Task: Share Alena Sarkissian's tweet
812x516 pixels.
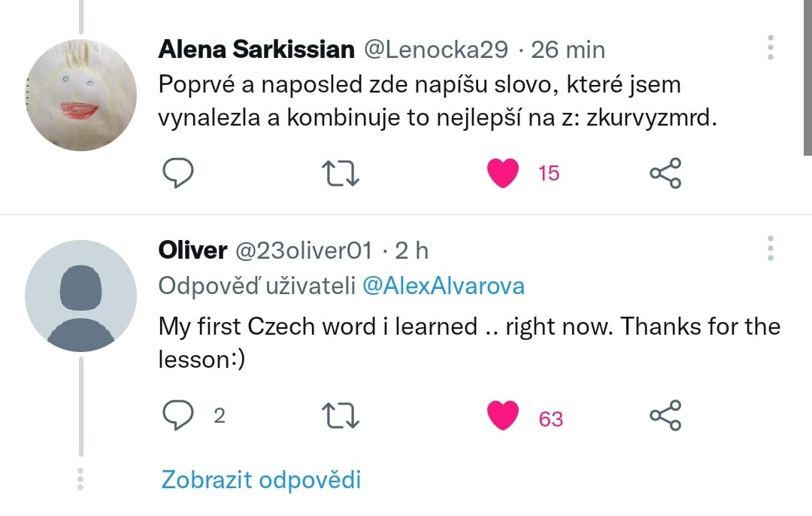Action: [665, 173]
